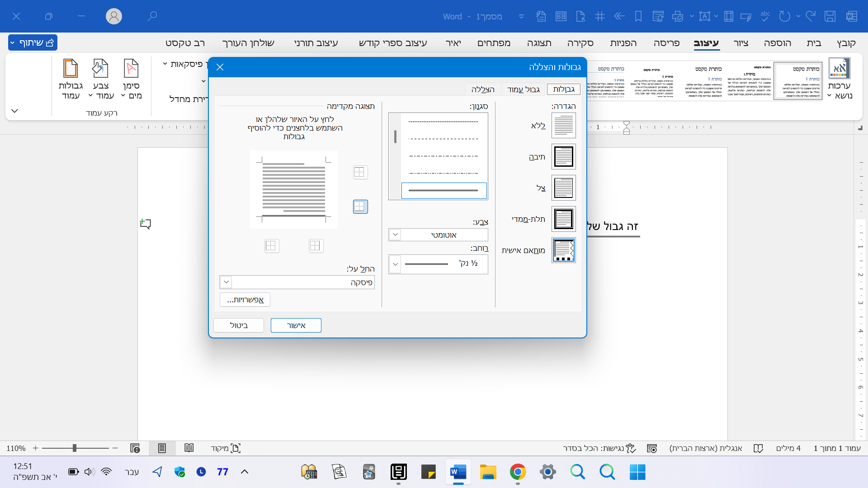The width and height of the screenshot is (868, 488).
Task: Click the double left arrow icon in the title bar
Action: (x=619, y=16)
